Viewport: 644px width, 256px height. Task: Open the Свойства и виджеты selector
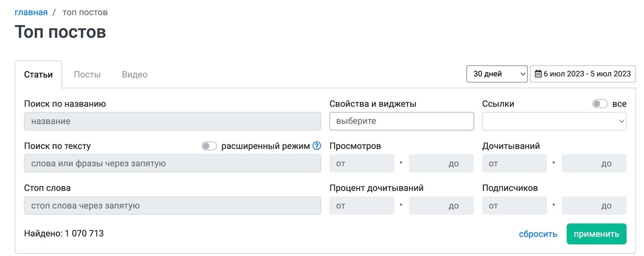[401, 121]
